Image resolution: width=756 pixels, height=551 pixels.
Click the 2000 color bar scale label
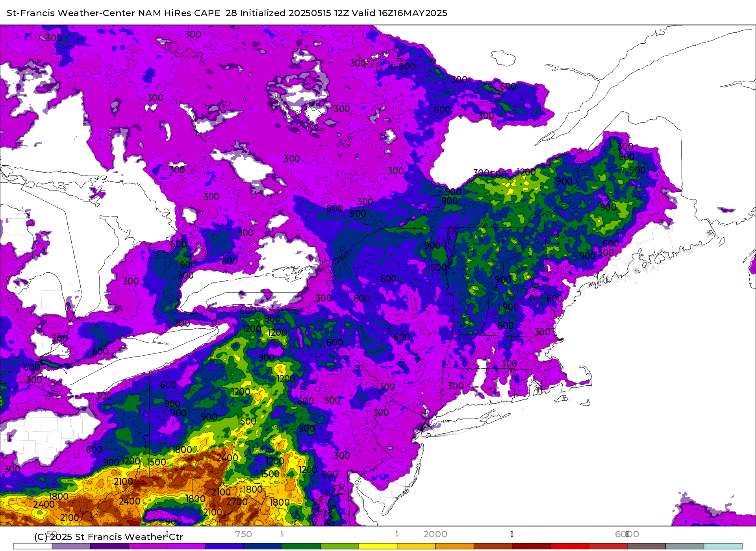click(x=435, y=534)
